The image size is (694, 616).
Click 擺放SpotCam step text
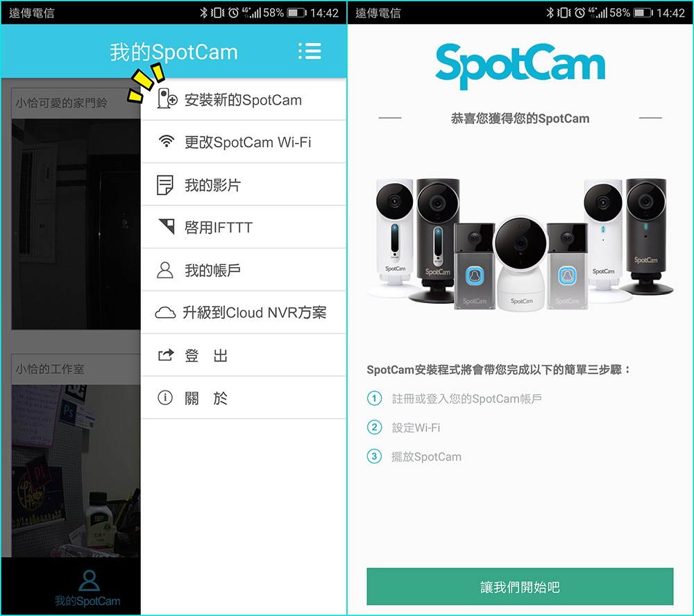pos(426,456)
